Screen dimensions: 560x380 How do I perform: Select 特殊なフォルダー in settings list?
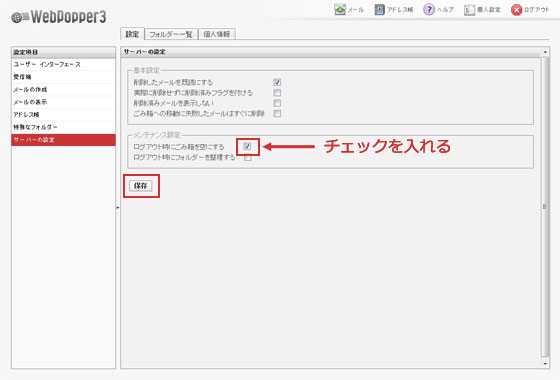63,127
